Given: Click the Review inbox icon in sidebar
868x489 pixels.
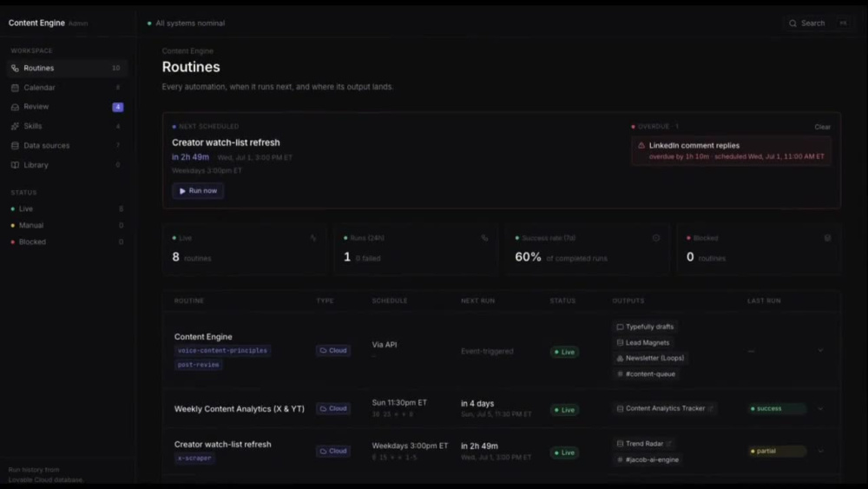Looking at the screenshot, I should (x=15, y=107).
